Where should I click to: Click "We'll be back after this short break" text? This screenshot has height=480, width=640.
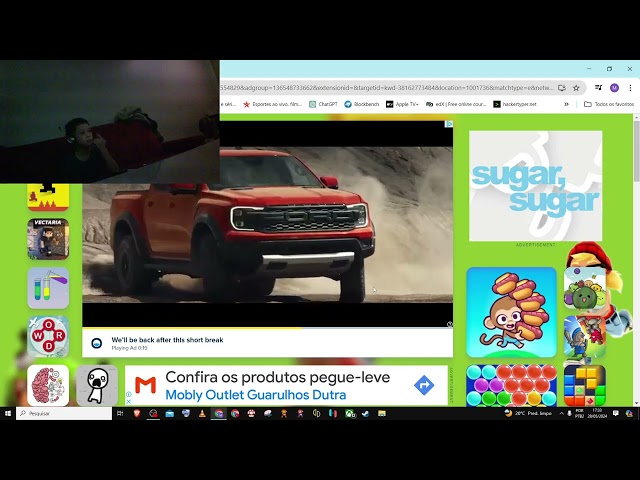click(167, 340)
